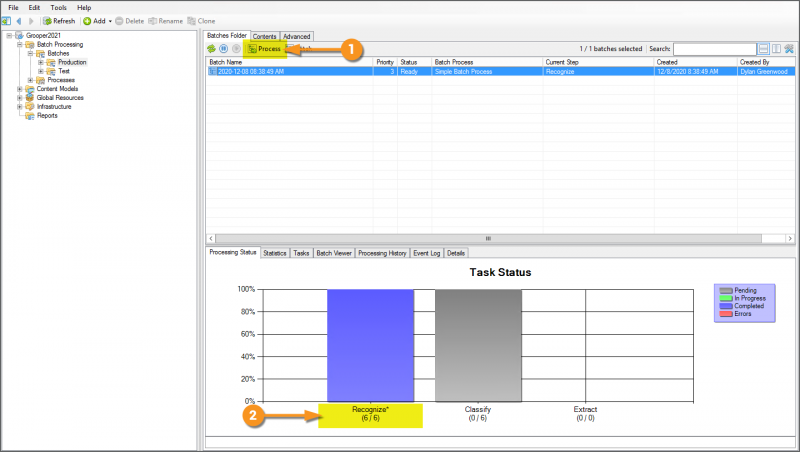Image resolution: width=800 pixels, height=452 pixels.
Task: Expand the Content Models node
Action: [x=20, y=89]
